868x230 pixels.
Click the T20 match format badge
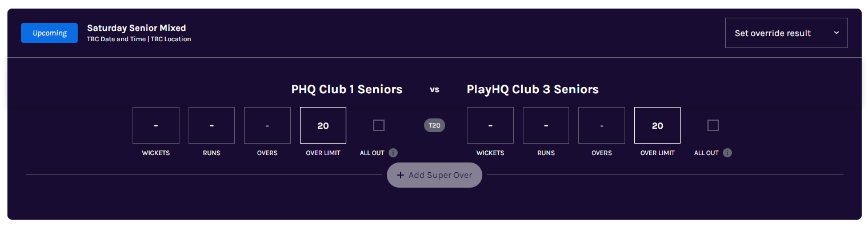(x=434, y=125)
